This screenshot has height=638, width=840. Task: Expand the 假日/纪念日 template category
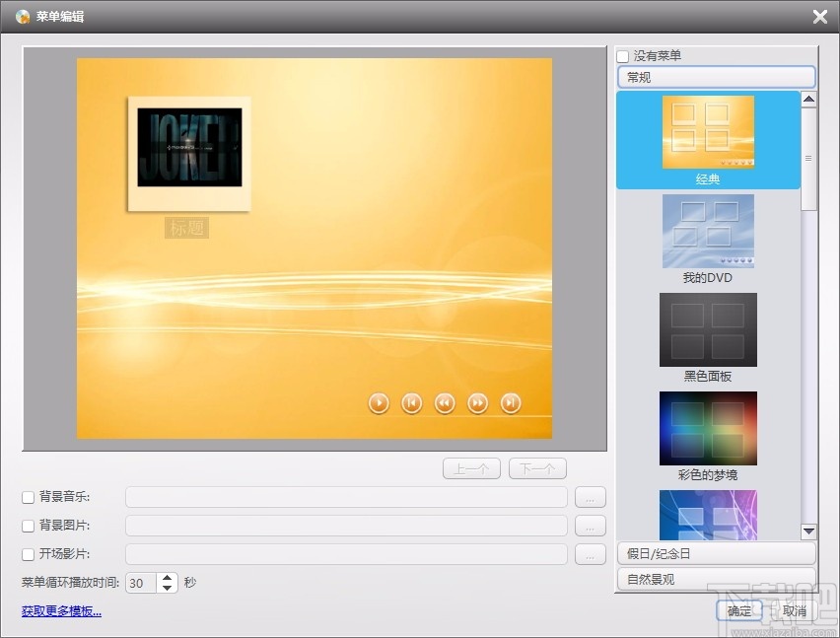click(716, 553)
